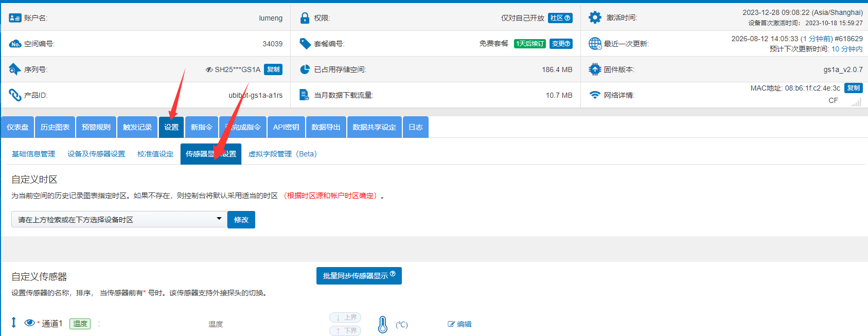Image resolution: width=868 pixels, height=336 pixels.
Task: Click the thermometer icon for Channel 1
Action: pyautogui.click(x=383, y=325)
